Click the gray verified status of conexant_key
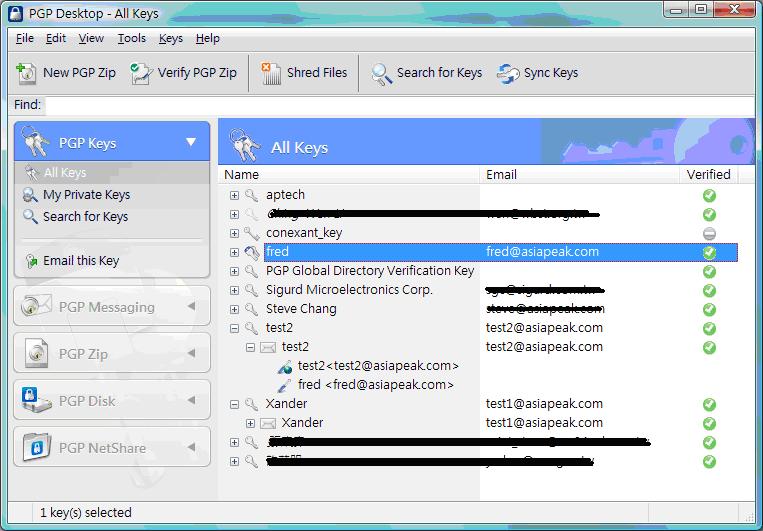Viewport: 763px width, 531px height. click(x=709, y=233)
